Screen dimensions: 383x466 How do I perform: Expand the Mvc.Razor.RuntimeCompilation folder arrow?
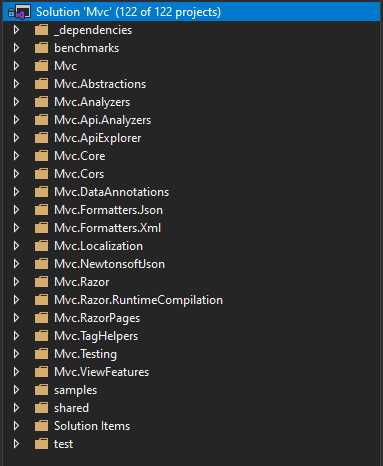16,300
